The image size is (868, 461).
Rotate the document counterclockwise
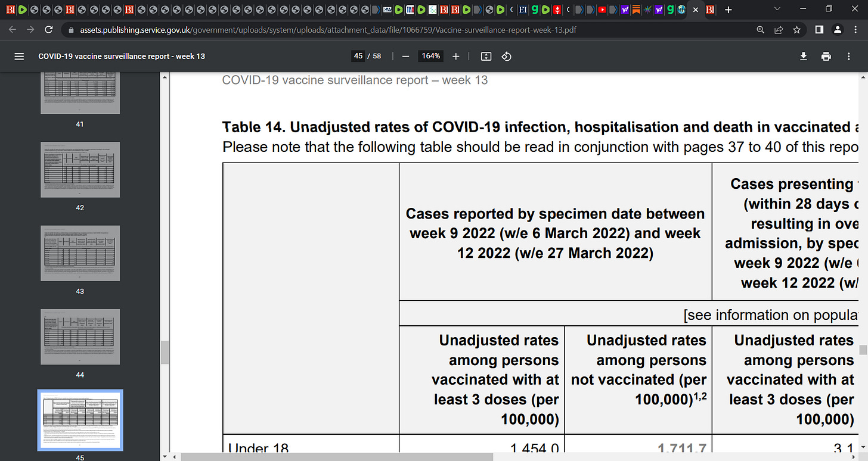[506, 56]
